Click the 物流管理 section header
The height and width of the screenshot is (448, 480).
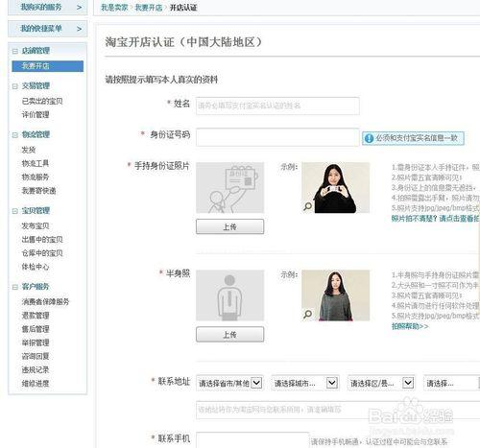click(x=36, y=134)
